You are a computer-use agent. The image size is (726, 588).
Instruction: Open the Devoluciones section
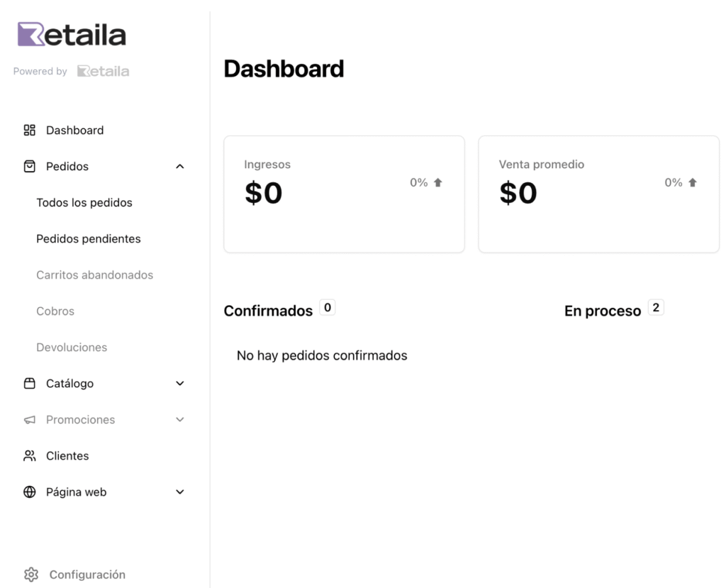[72, 348]
